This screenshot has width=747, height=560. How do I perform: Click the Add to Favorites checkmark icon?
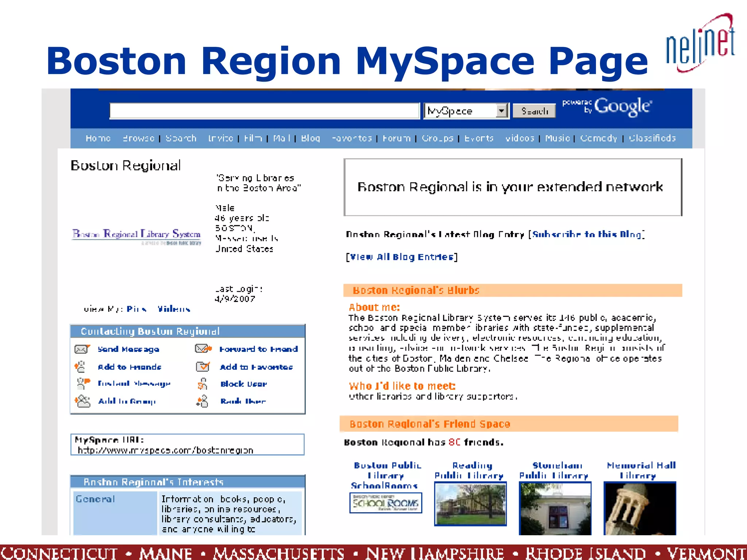coord(203,366)
